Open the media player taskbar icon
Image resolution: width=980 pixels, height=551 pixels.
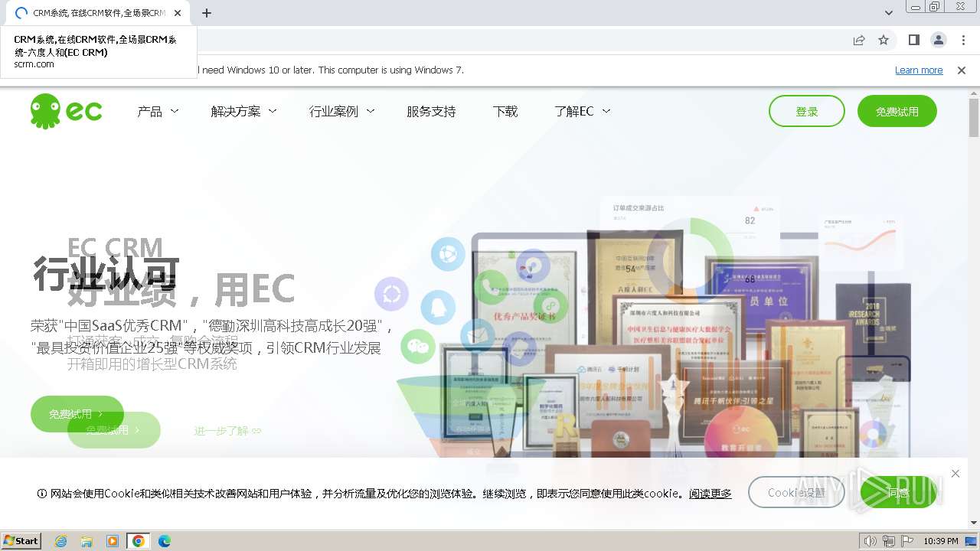113,541
